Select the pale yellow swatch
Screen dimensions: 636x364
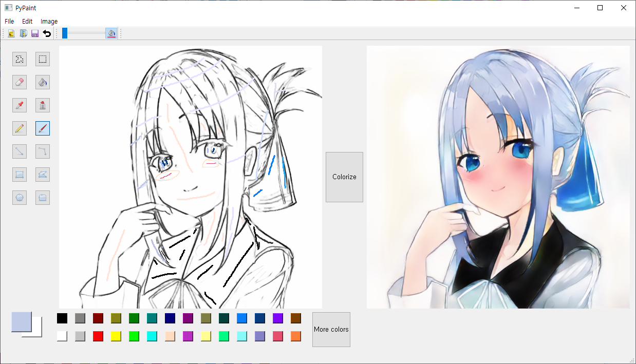coord(206,336)
